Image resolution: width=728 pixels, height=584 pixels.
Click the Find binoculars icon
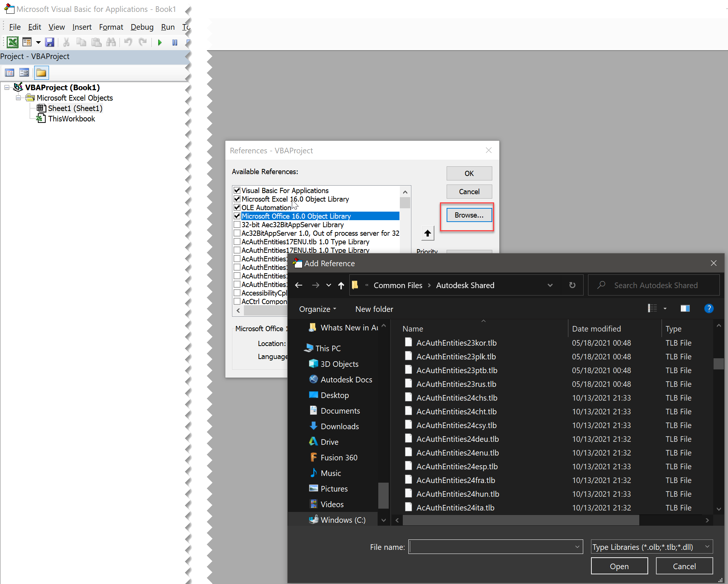[x=111, y=42]
